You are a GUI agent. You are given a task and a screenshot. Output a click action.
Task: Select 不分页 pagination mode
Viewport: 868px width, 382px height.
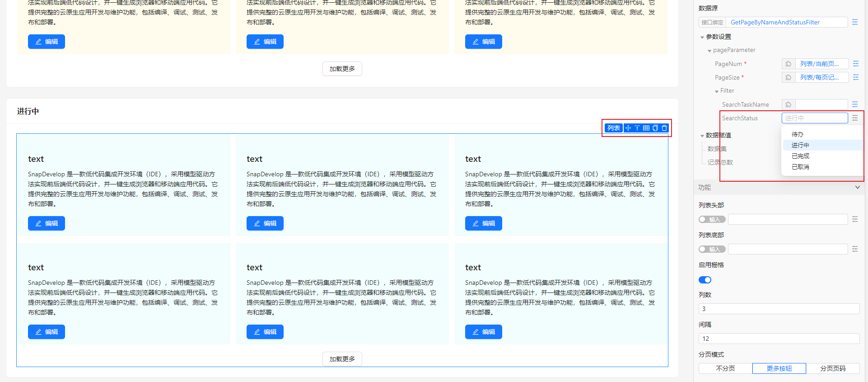click(x=725, y=368)
